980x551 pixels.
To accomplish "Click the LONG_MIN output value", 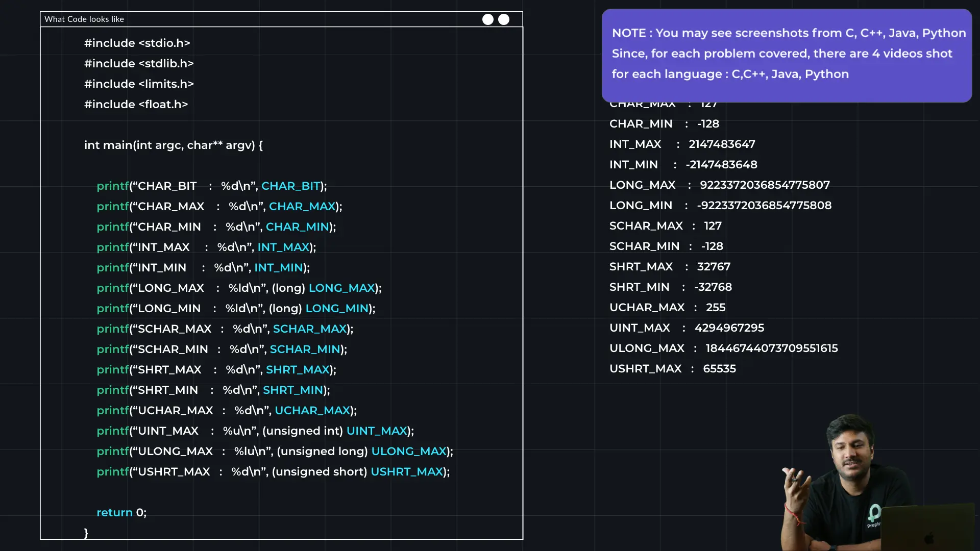I will coord(764,206).
